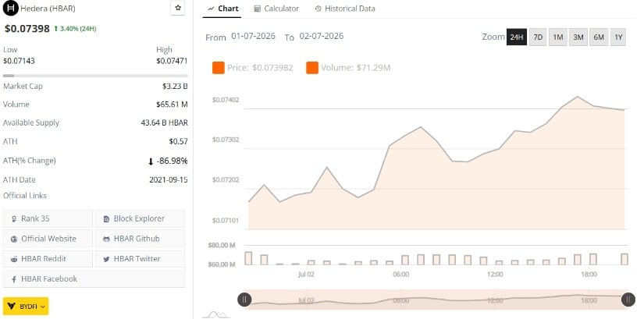The image size is (644, 319).
Task: Click the ATH Date 2021-09-15
Action: [x=169, y=180]
